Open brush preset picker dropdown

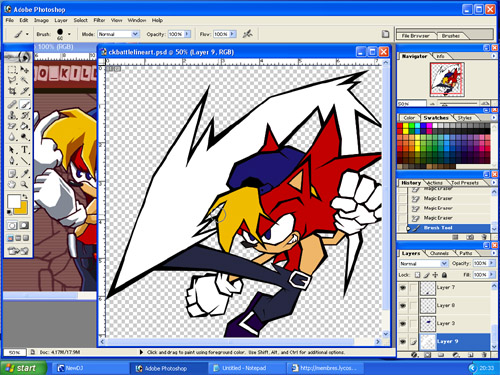(69, 34)
